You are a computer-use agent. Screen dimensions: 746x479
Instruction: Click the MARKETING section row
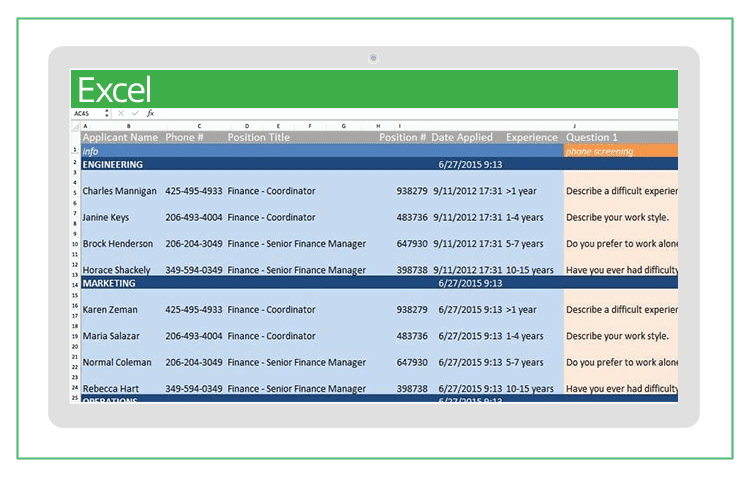[379, 283]
